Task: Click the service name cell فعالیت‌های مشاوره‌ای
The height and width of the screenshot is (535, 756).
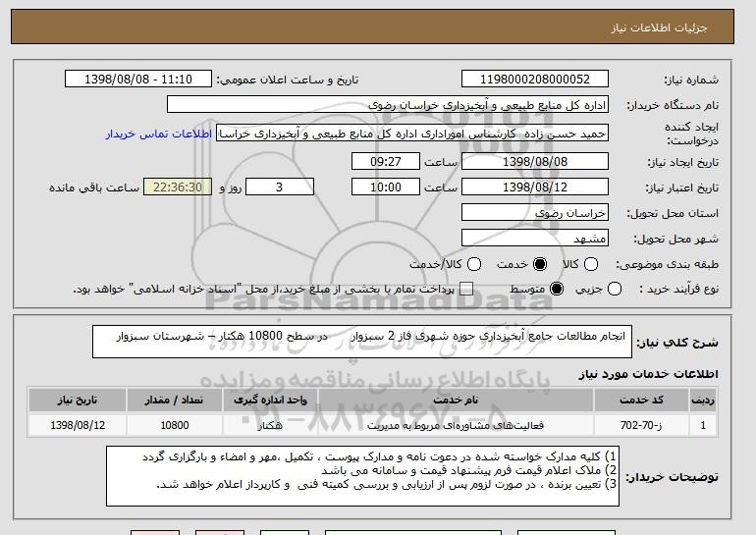Action: pyautogui.click(x=456, y=425)
